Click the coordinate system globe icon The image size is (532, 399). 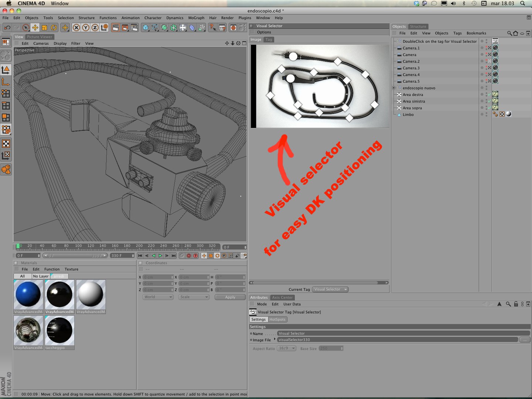point(105,28)
